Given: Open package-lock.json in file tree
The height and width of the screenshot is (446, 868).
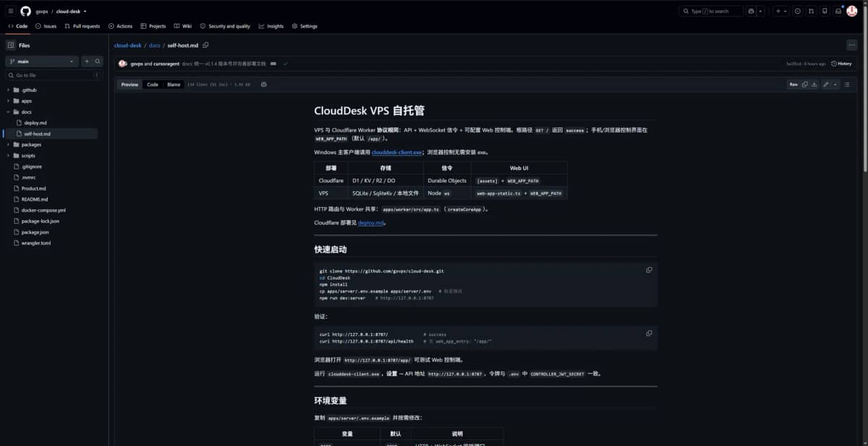Looking at the screenshot, I should click(x=41, y=221).
